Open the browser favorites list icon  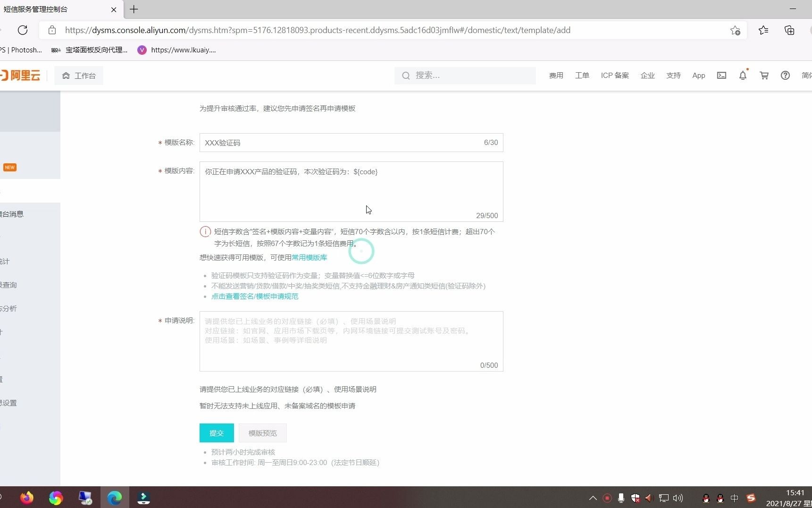tap(763, 30)
